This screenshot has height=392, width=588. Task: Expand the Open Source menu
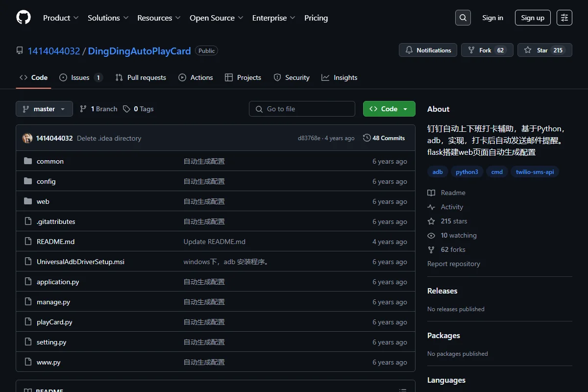(217, 18)
